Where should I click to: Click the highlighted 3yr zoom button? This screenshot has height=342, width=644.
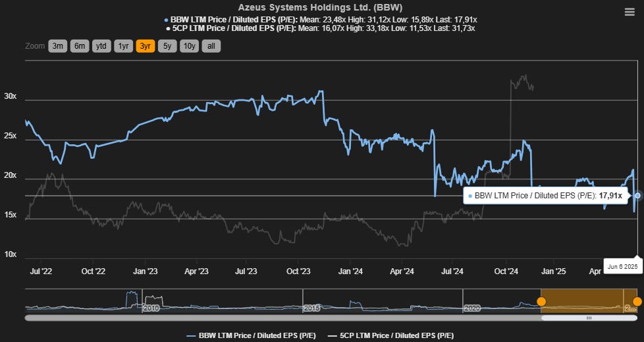[146, 46]
